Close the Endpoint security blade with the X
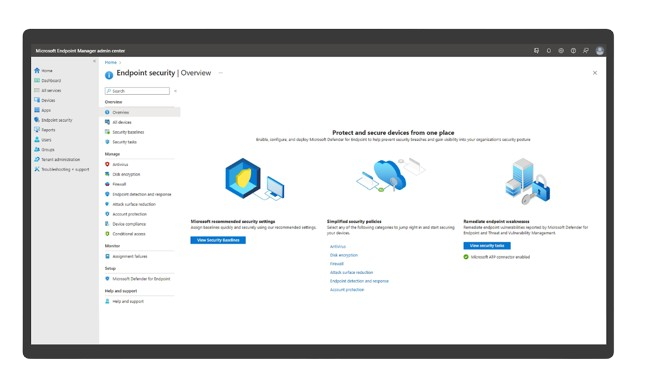Screen dimensions: 645x387 click(595, 73)
